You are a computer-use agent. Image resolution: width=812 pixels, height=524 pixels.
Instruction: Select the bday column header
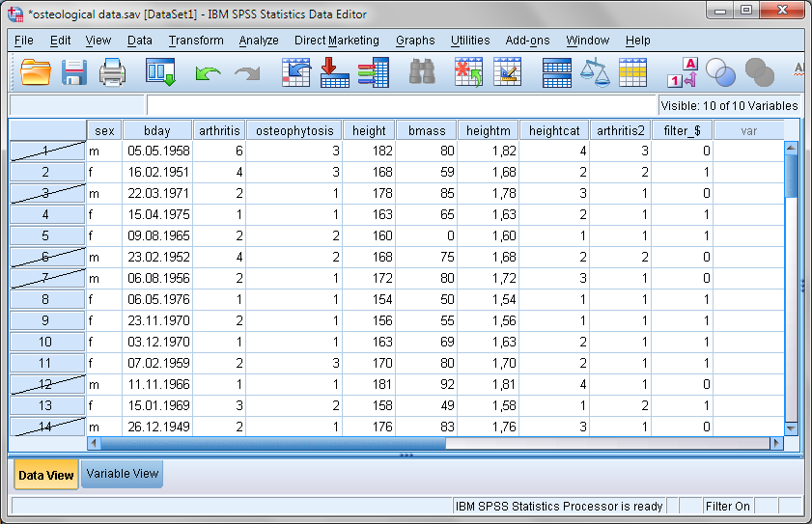click(157, 130)
